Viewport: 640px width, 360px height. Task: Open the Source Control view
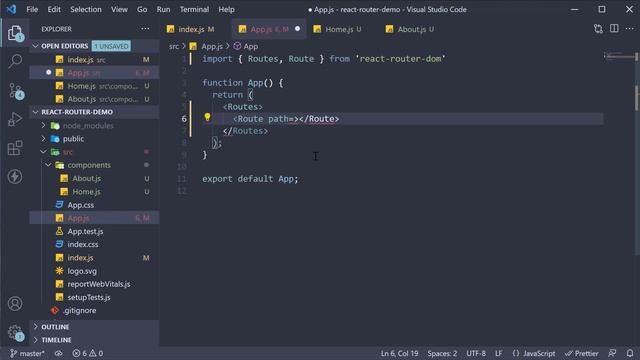click(x=16, y=91)
